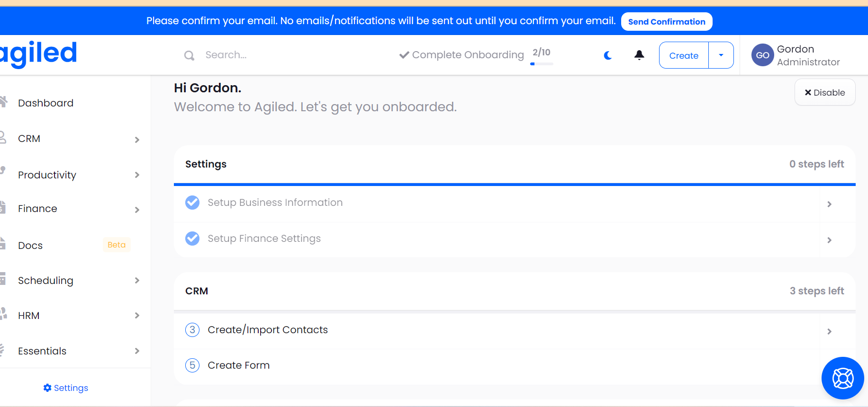Click the onboarding 2/10 progress bar

[x=542, y=63]
